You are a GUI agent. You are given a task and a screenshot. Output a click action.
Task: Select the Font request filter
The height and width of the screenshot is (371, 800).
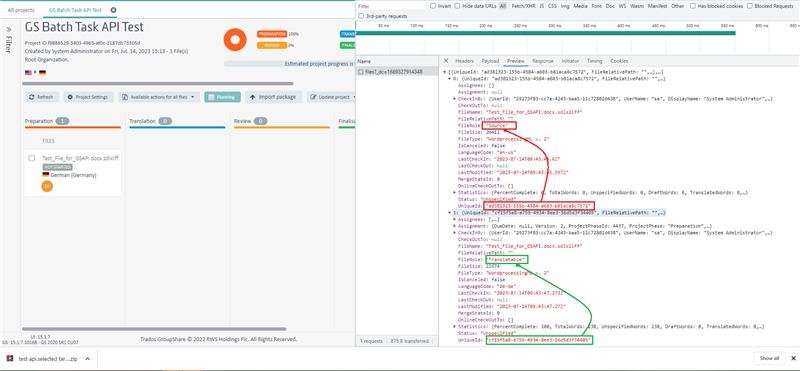(x=596, y=6)
